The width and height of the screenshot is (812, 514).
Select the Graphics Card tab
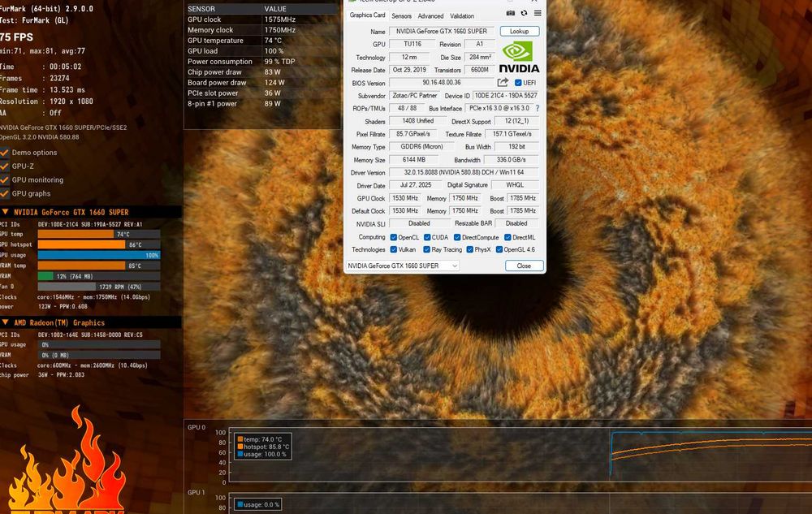[367, 15]
